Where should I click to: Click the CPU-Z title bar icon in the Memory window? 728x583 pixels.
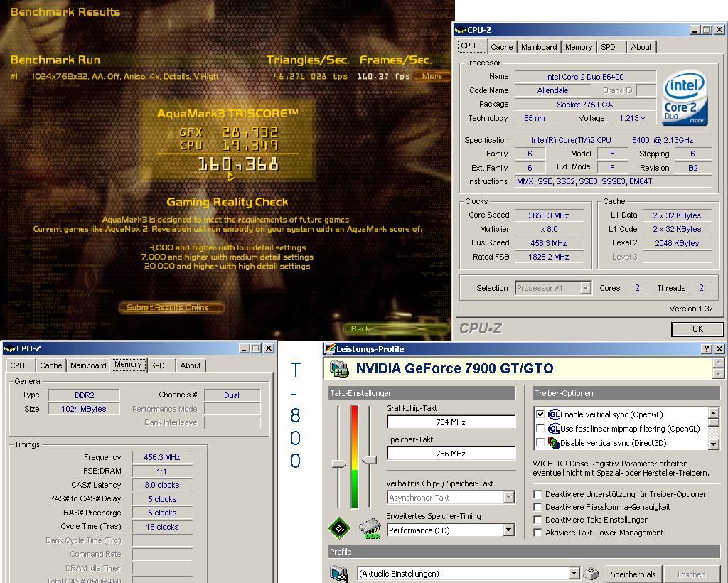9,348
